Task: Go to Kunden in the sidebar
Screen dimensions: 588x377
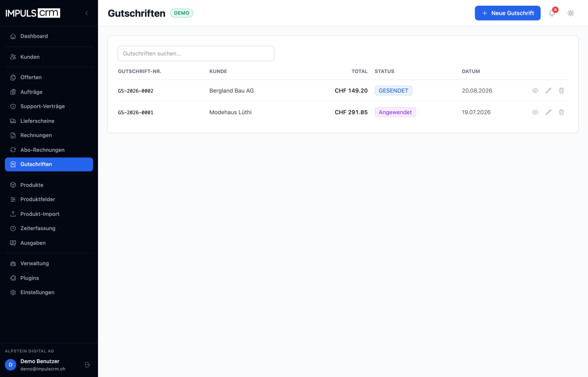Action: coord(49,57)
